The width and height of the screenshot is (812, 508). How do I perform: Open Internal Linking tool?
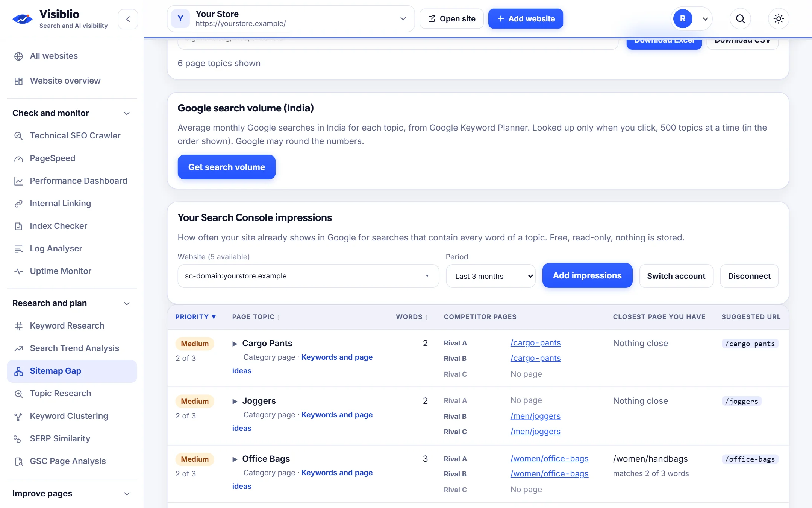72,204
